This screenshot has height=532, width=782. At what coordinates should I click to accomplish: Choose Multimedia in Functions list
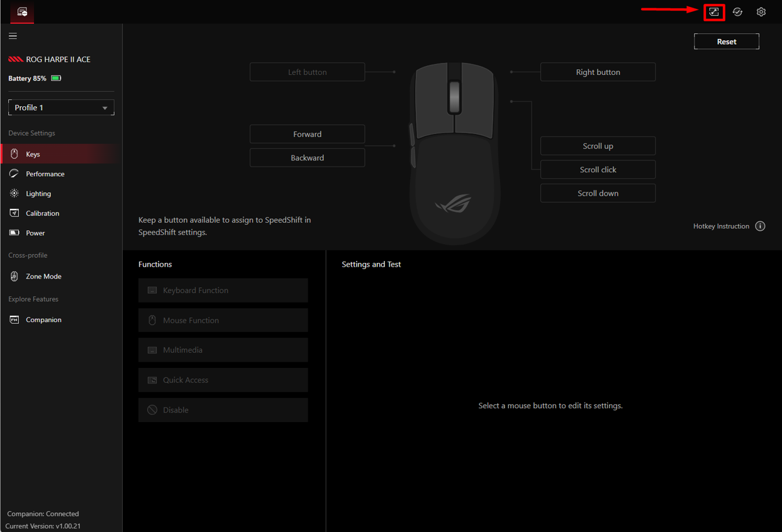(223, 350)
